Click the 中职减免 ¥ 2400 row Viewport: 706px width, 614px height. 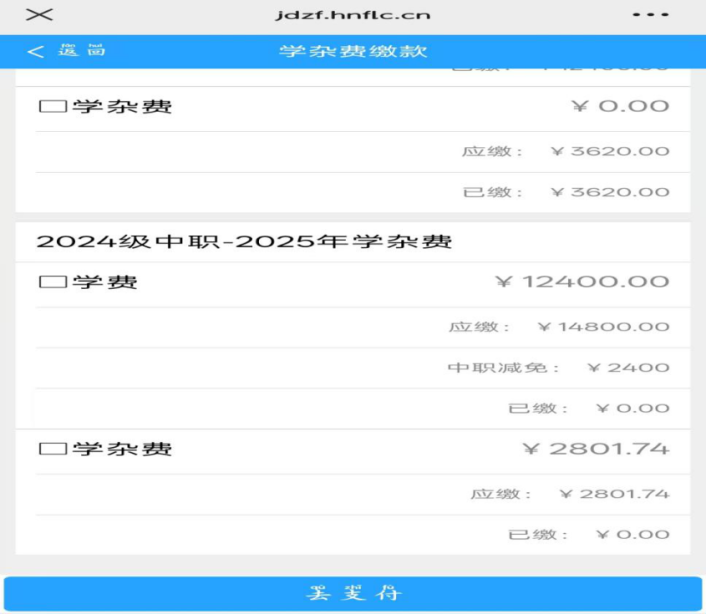[363, 368]
